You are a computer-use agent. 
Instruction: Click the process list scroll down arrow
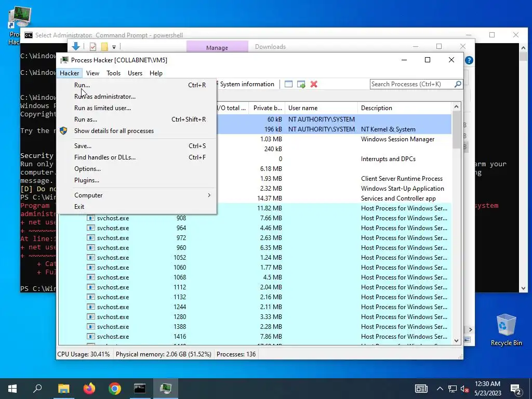click(456, 340)
